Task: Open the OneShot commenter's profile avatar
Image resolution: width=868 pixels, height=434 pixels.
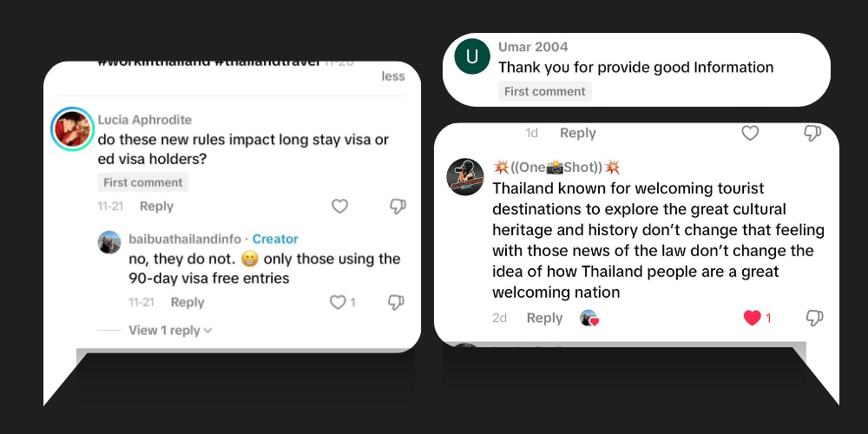Action: point(465,177)
